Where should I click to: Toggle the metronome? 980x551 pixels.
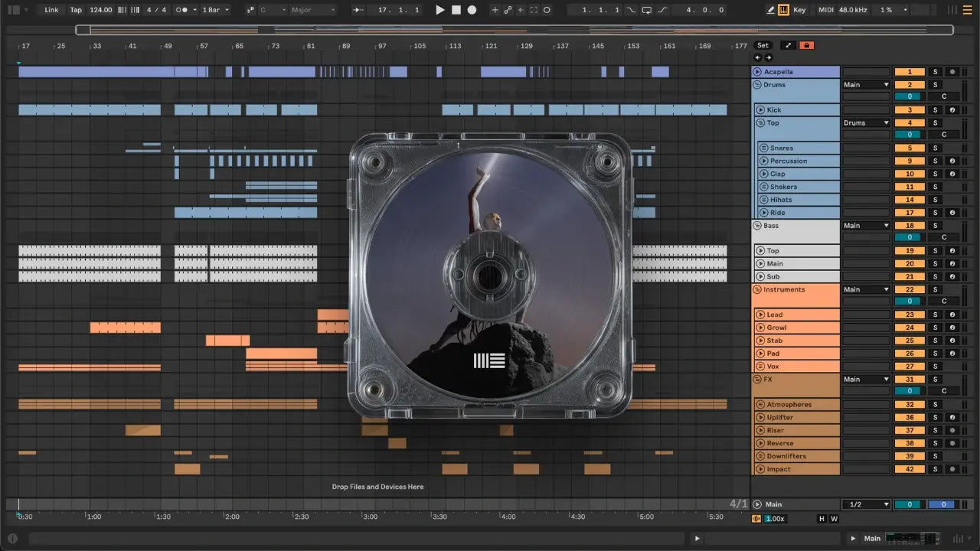[x=183, y=10]
